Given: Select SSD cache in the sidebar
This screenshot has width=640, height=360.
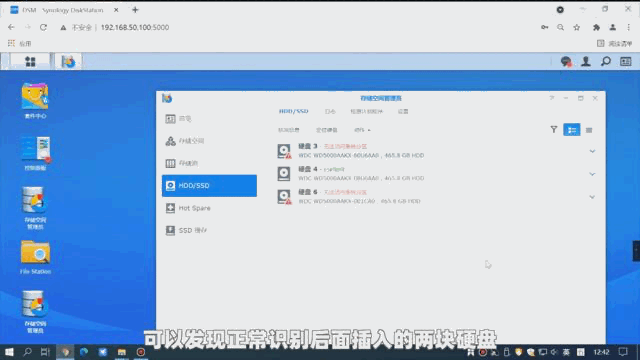Looking at the screenshot, I should pyautogui.click(x=209, y=231).
